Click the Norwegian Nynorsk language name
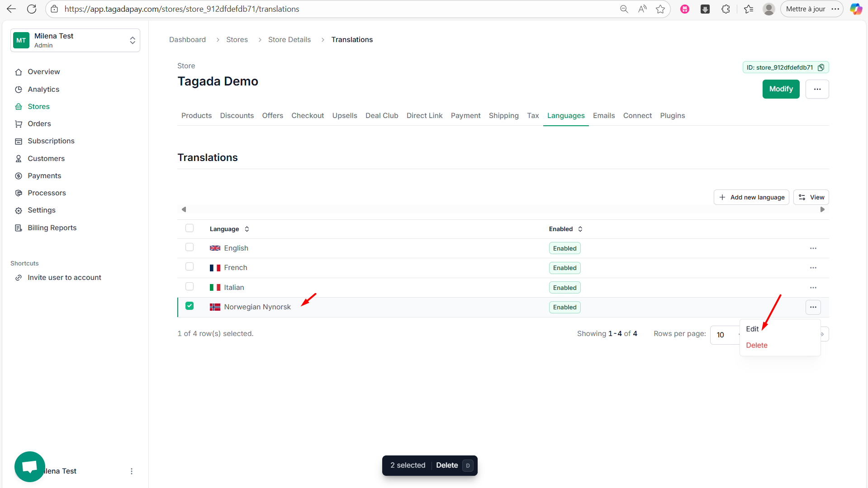The width and height of the screenshot is (868, 488). [x=257, y=307]
